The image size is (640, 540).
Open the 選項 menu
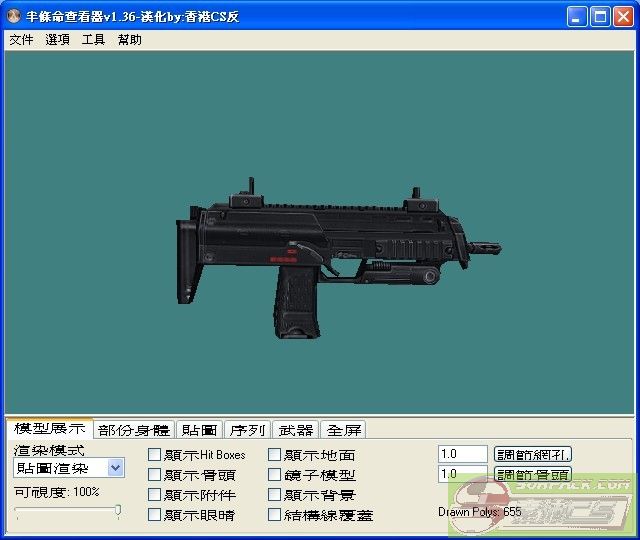[57, 40]
